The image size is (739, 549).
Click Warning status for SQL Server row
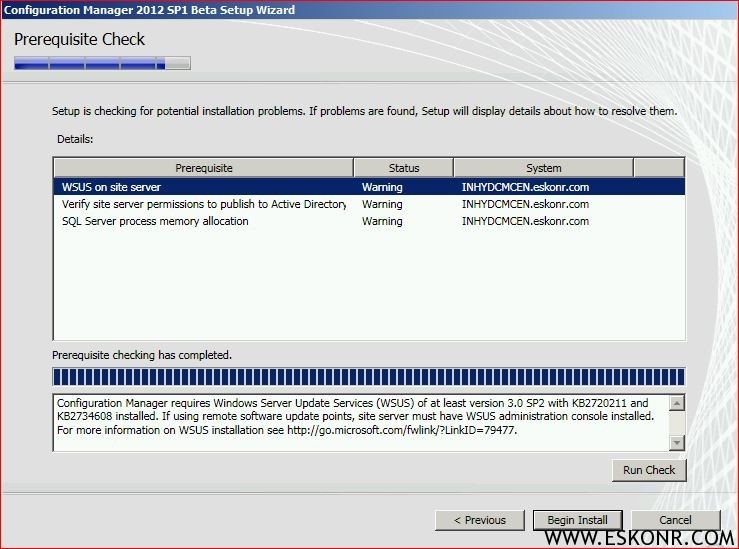(382, 221)
